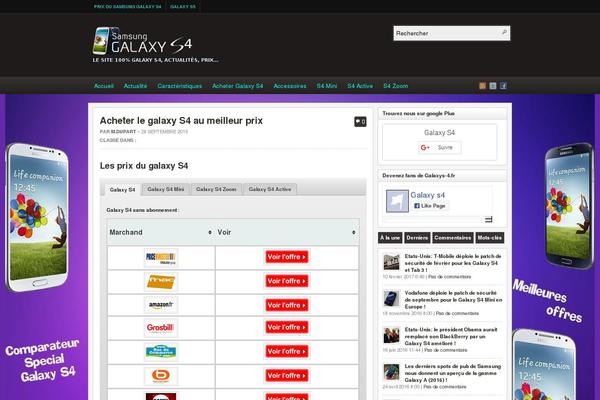Click 'Voir l'offre' for Fnac
Screen dimensions: 600x400
(287, 281)
